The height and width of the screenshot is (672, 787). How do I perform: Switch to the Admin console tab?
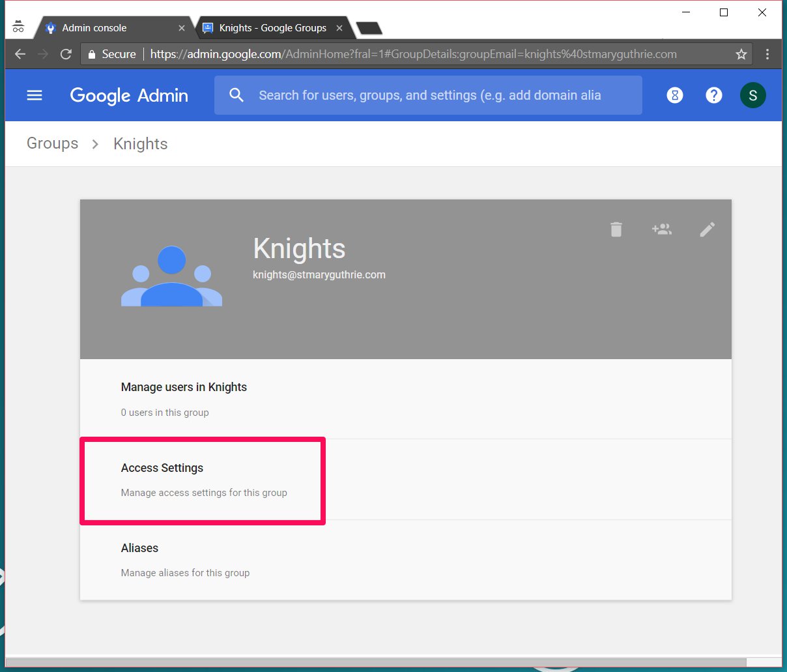coord(114,28)
